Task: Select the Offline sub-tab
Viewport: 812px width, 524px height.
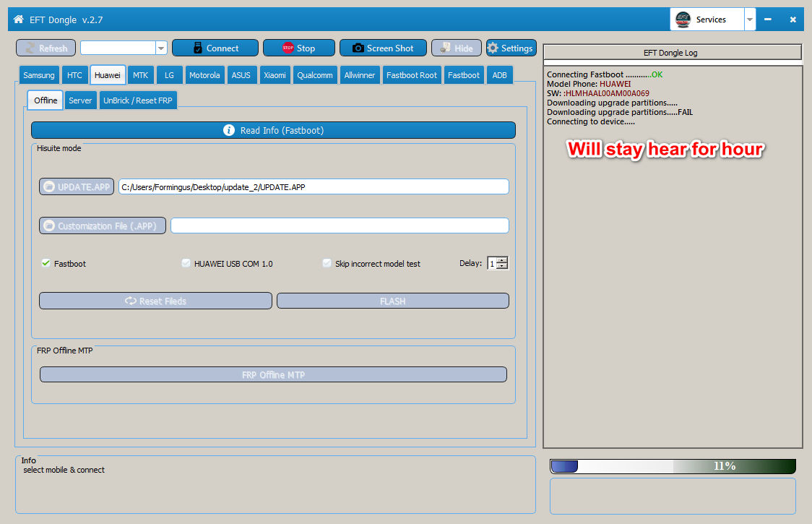Action: click(x=46, y=100)
